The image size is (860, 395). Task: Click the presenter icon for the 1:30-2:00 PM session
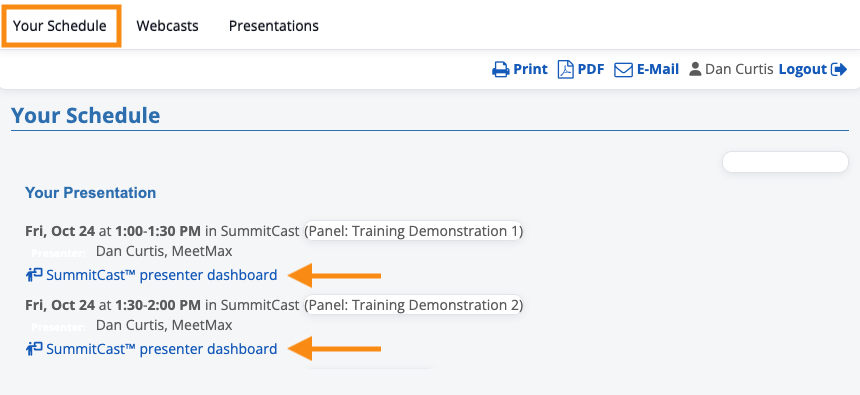(34, 348)
